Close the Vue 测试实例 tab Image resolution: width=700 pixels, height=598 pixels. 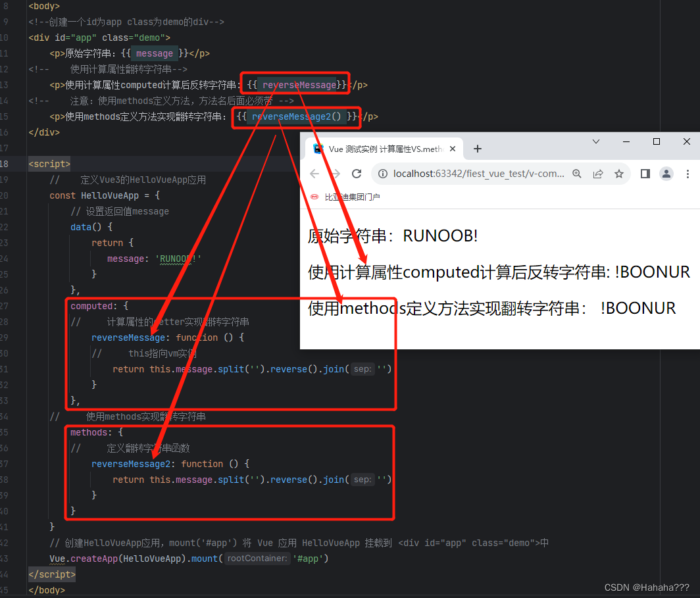(453, 149)
